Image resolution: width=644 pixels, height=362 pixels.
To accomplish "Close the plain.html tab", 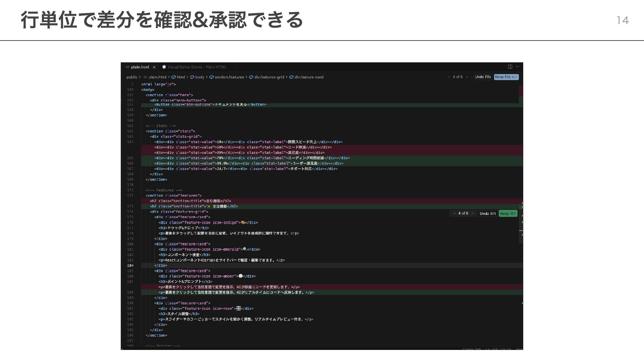I will coord(154,67).
